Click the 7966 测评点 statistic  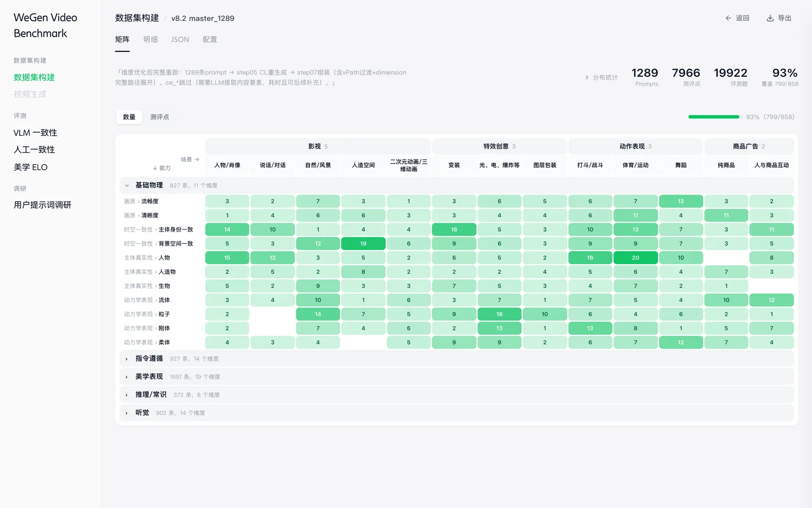click(687, 77)
